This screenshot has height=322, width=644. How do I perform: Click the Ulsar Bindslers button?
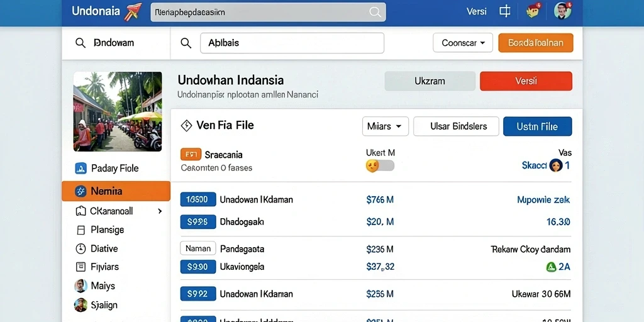pyautogui.click(x=456, y=126)
